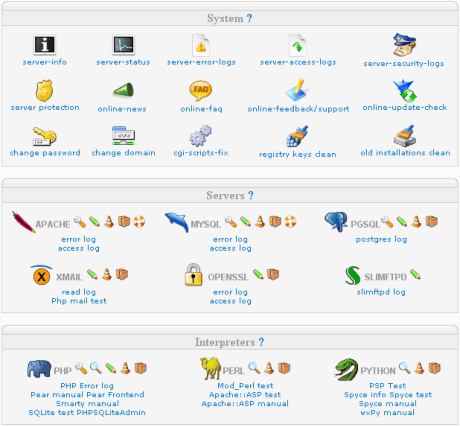Click the change password link
The height and width of the screenshot is (426, 460).
45,153
